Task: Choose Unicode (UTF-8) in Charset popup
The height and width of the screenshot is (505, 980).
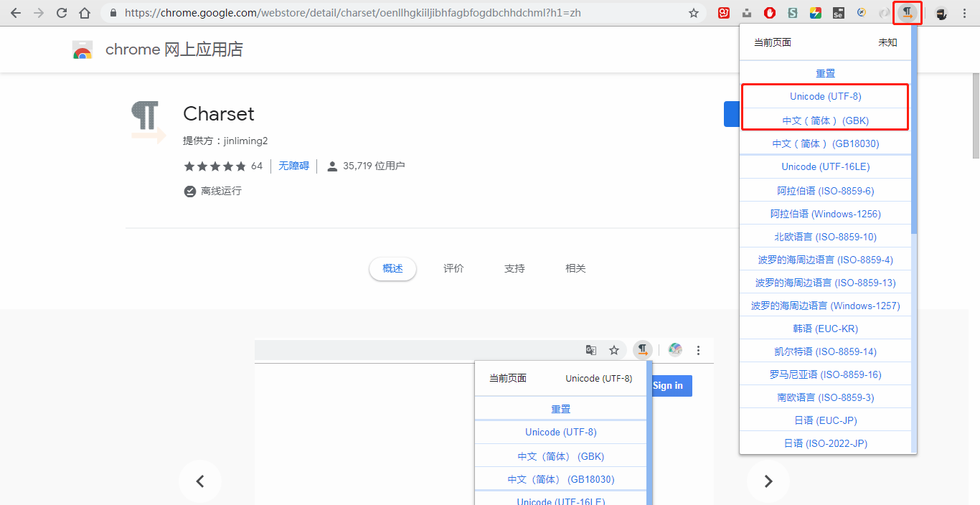Action: pyautogui.click(x=825, y=96)
